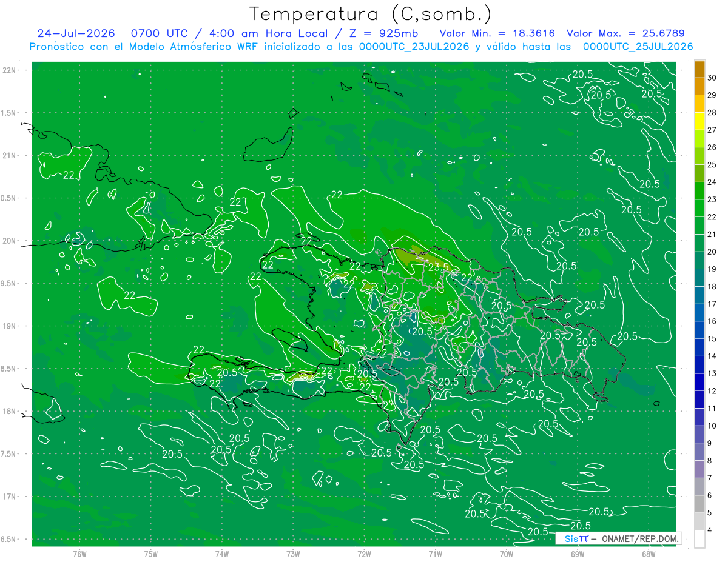Click the "71W" longitude axis label
Viewport: 728px width, 562px height.
[435, 554]
